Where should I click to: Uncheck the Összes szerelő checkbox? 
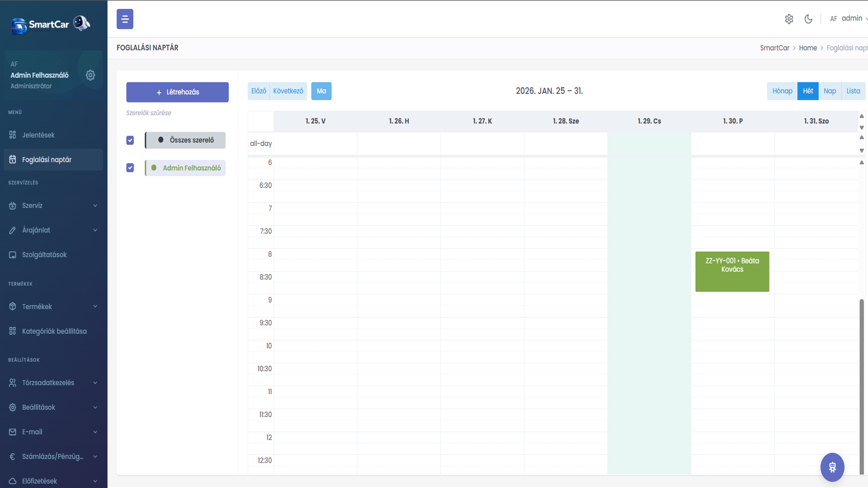(130, 140)
